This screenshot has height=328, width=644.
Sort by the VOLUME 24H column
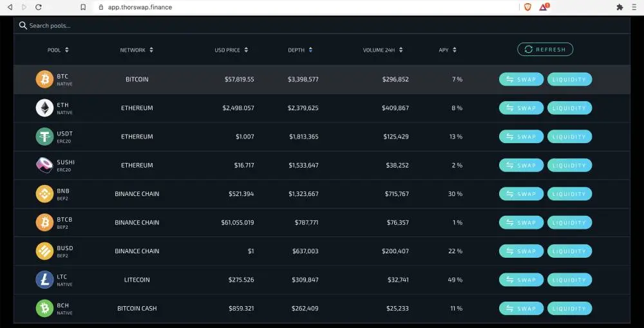click(383, 50)
